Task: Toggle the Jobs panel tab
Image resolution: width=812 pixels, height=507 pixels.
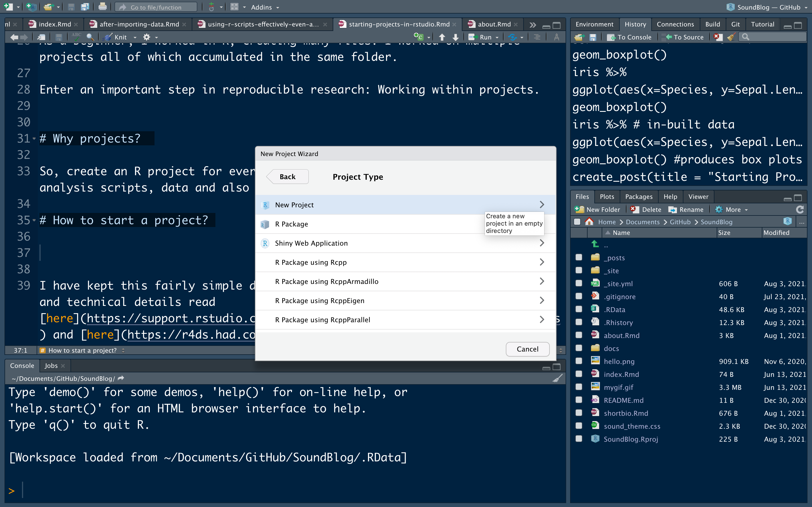Action: 51,365
